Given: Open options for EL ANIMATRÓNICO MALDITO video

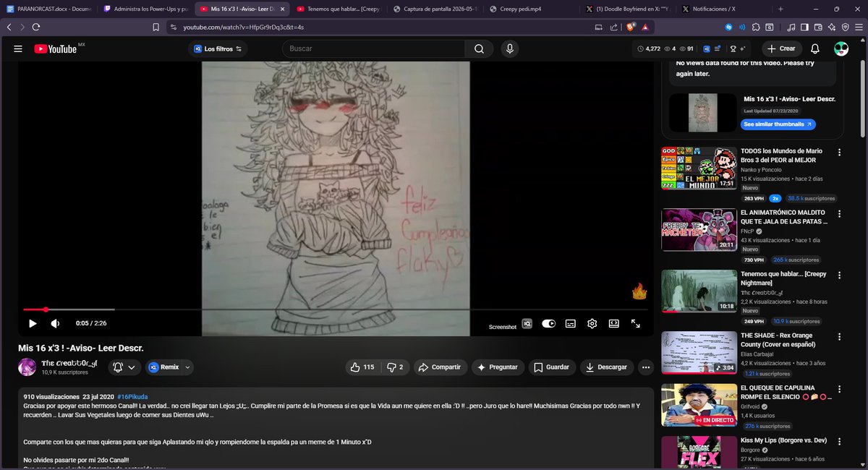Looking at the screenshot, I should pyautogui.click(x=839, y=214).
